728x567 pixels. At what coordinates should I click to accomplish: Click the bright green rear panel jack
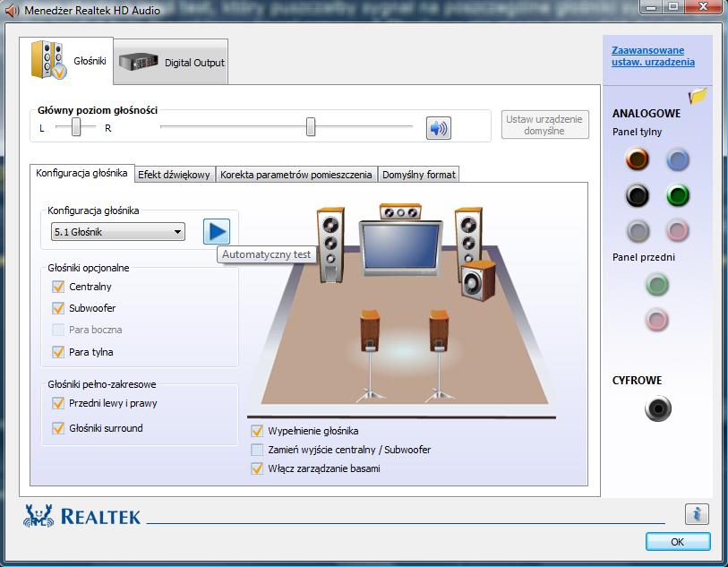[677, 195]
